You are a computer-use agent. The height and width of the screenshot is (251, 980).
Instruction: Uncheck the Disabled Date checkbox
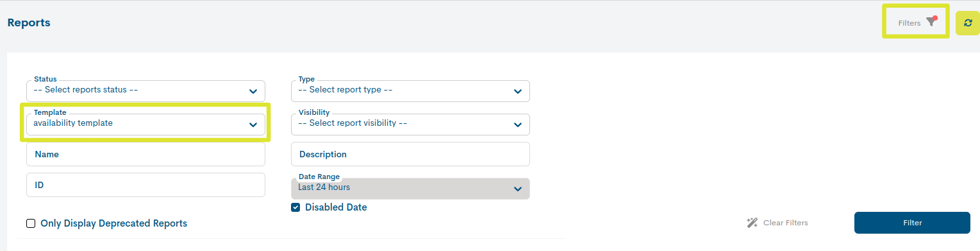pos(295,207)
